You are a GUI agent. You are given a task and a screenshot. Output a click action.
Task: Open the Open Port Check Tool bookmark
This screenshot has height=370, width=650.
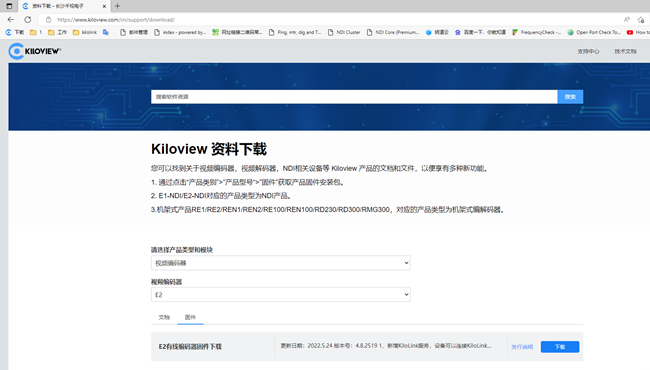click(x=594, y=32)
